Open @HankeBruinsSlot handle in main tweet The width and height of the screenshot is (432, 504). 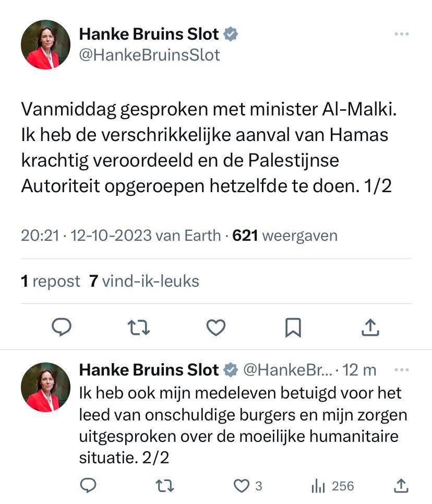[149, 55]
